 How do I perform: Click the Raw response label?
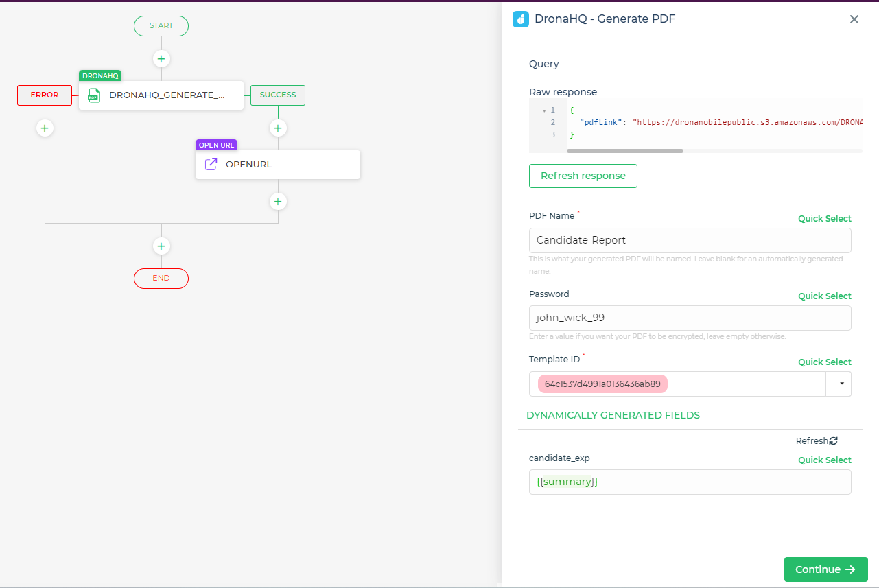(x=563, y=92)
